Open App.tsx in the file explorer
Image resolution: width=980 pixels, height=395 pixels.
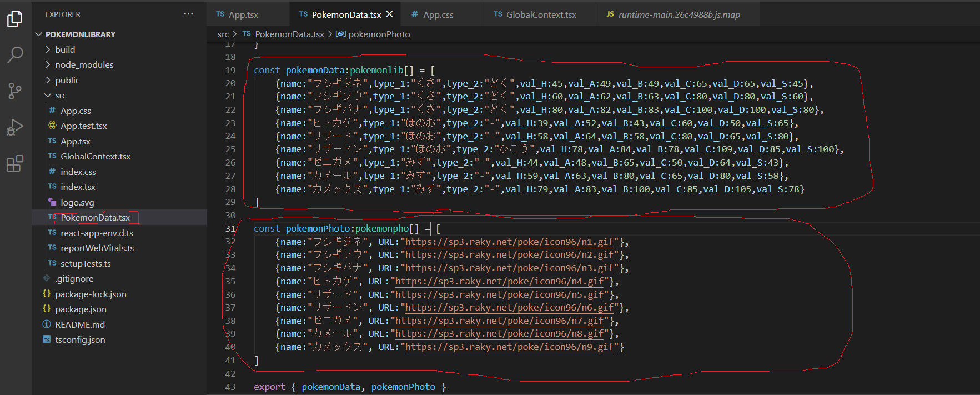[x=119, y=141]
